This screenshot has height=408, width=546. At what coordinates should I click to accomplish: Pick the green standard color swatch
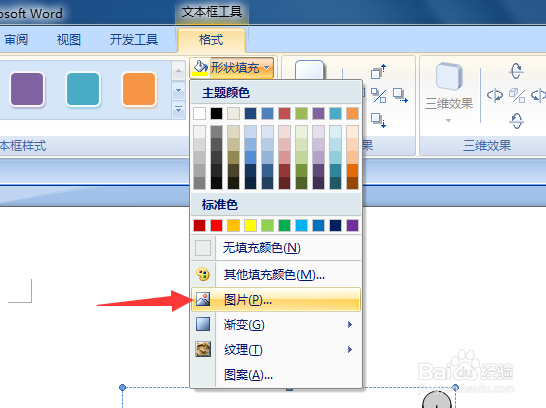(284, 225)
